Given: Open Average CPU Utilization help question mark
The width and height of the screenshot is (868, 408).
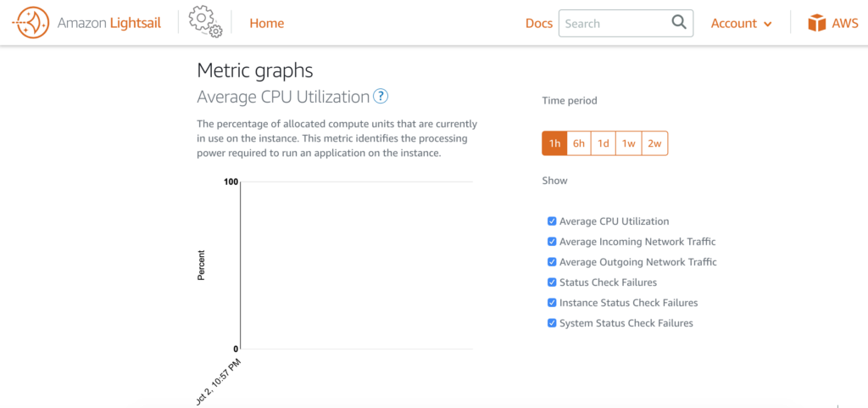Looking at the screenshot, I should 381,97.
